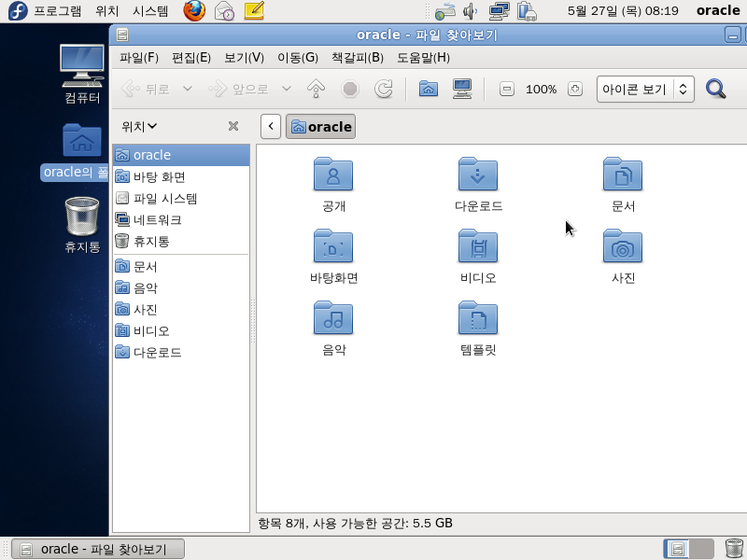Screen dimensions: 747x560
Task: Click the network connection tray icon
Action: 499,11
